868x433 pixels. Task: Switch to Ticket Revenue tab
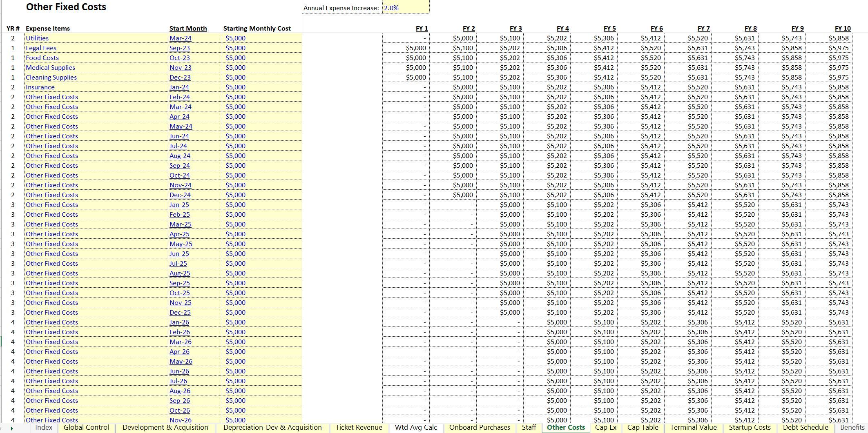[x=359, y=427]
